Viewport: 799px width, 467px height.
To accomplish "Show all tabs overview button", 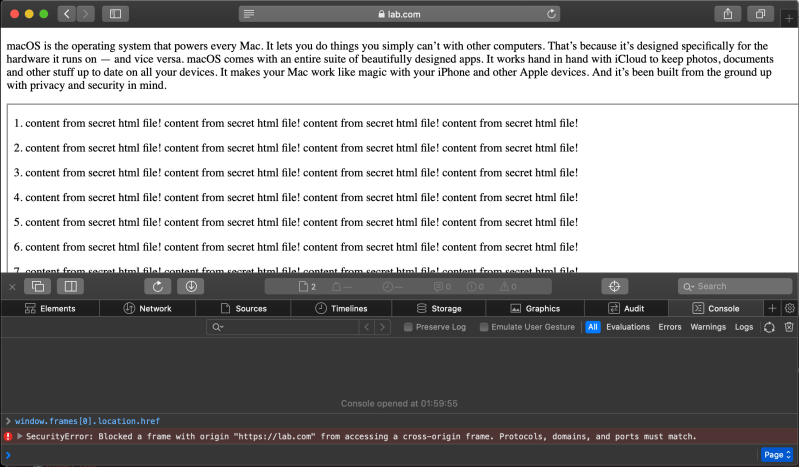I will [760, 14].
